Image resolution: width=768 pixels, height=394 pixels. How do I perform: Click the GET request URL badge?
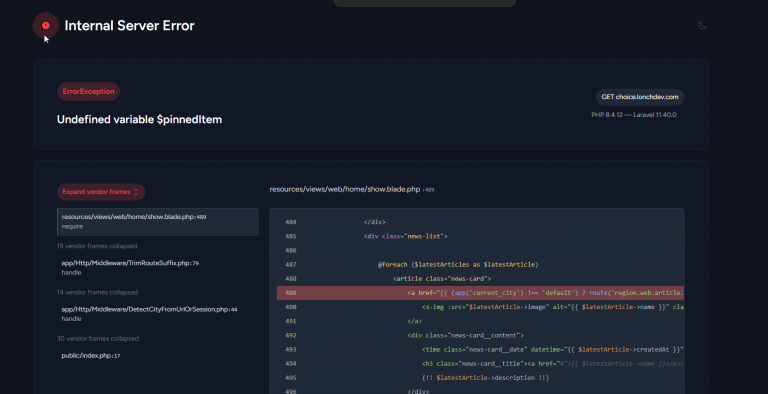640,97
